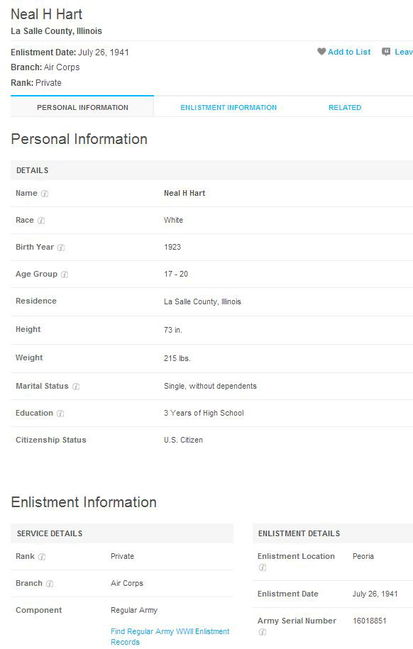
Task: Click the comment icon next to Leave
Action: click(x=386, y=52)
